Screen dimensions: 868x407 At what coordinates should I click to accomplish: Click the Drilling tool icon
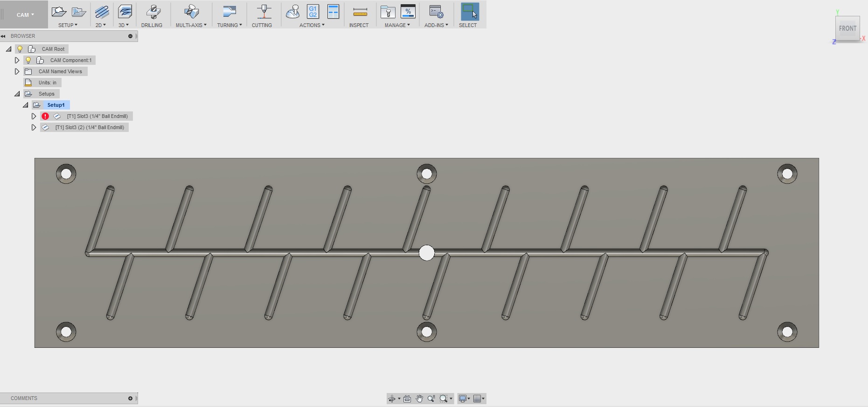point(152,12)
